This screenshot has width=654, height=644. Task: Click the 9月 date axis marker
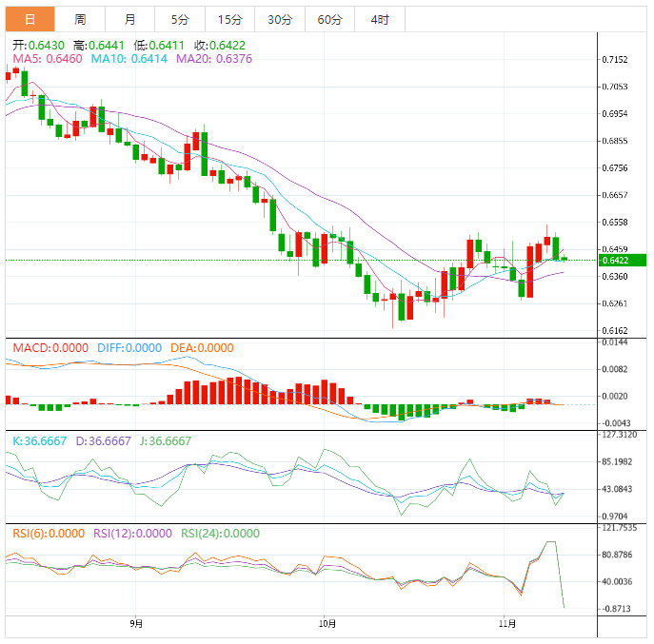(x=136, y=624)
